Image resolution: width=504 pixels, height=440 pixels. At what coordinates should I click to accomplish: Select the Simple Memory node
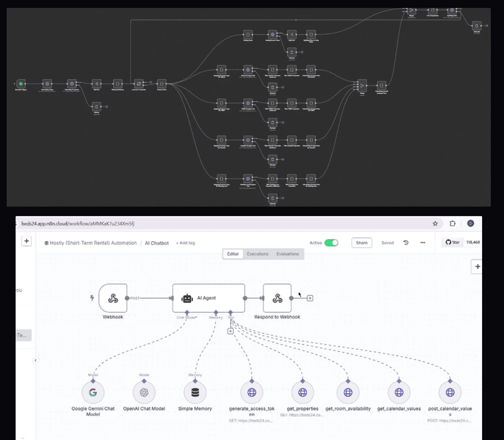click(195, 393)
